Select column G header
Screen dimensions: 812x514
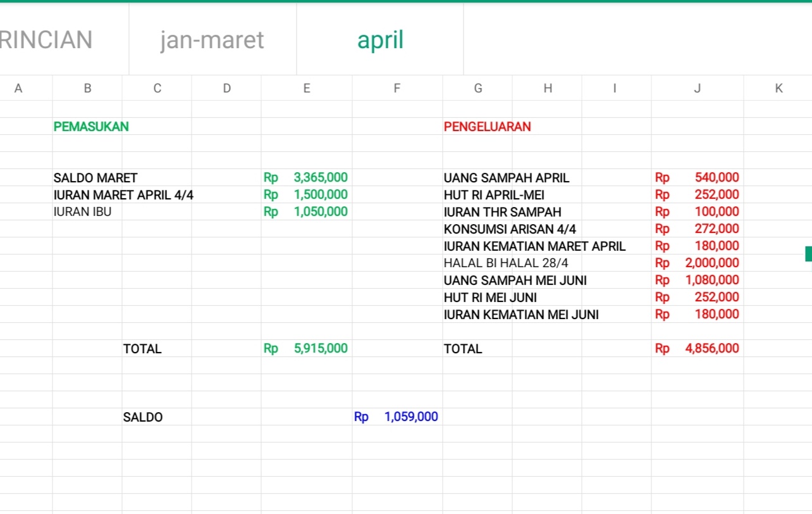[477, 89]
